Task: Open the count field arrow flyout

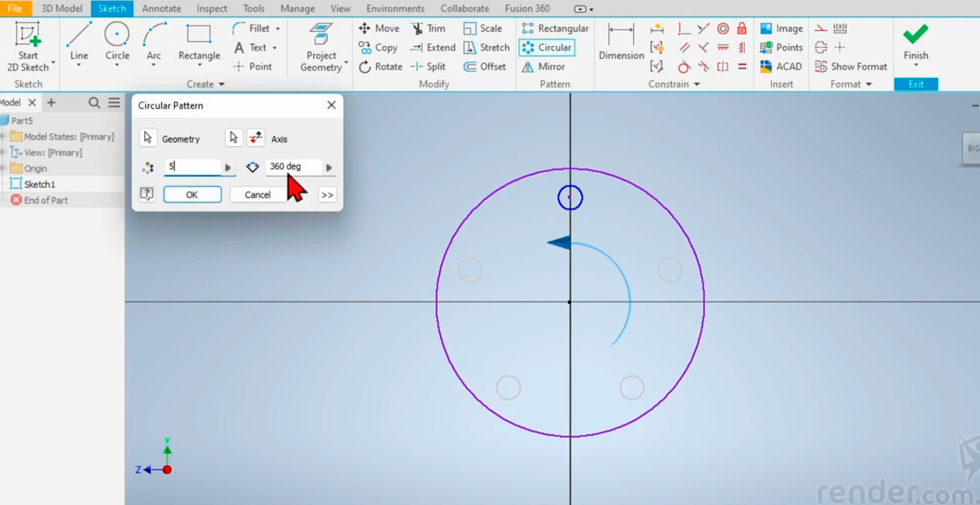Action: 228,167
